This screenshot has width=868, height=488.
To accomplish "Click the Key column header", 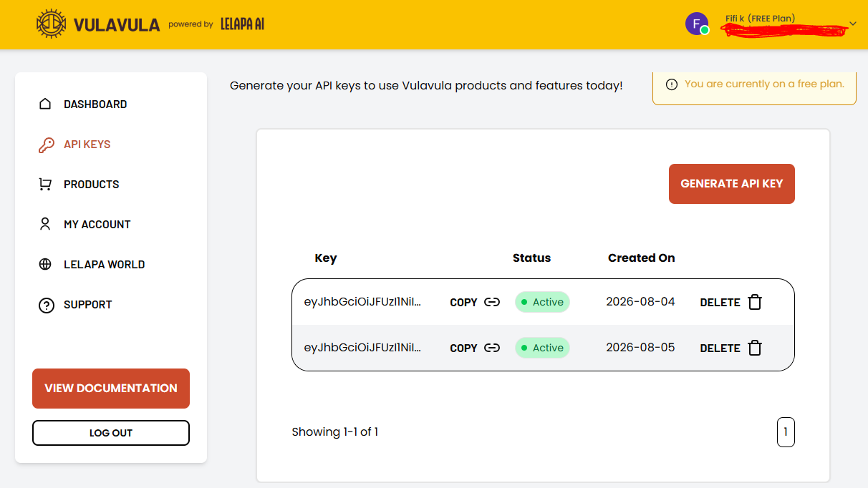I will [x=326, y=258].
